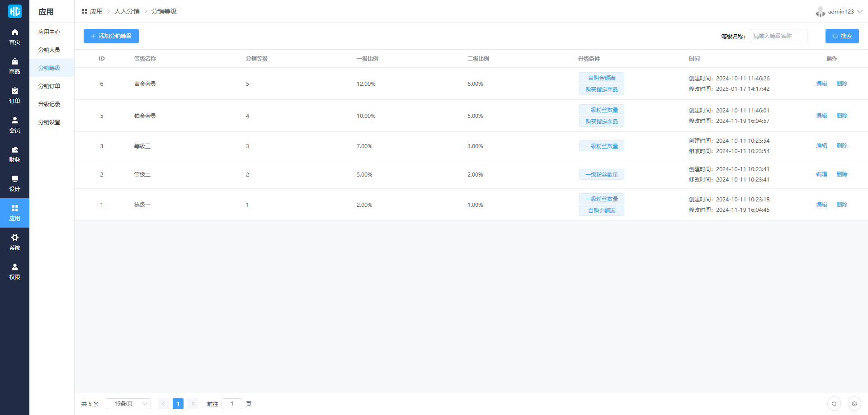This screenshot has width=868, height=415.
Task: Open the Orders (订单) clipboard icon
Action: [x=14, y=91]
